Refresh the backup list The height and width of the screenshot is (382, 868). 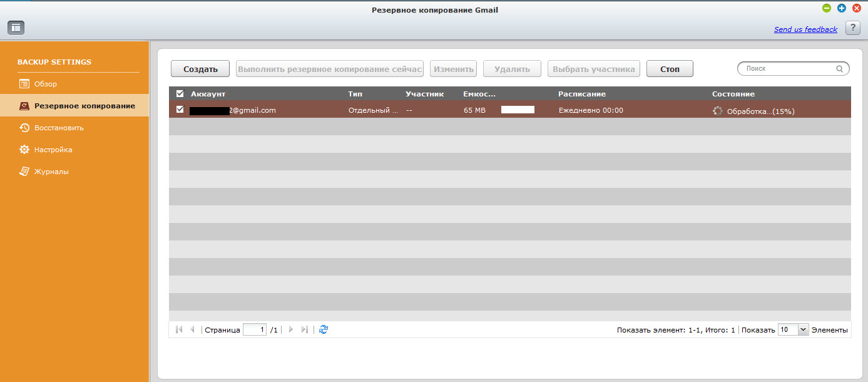pos(324,329)
